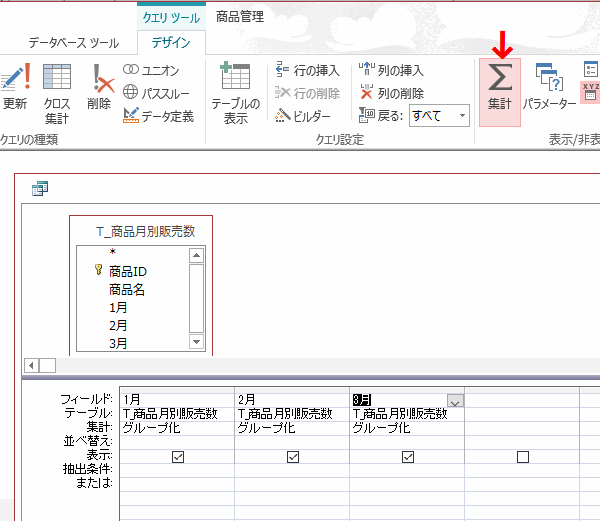
Task: Insert columns with 列の挿入
Action: (391, 70)
